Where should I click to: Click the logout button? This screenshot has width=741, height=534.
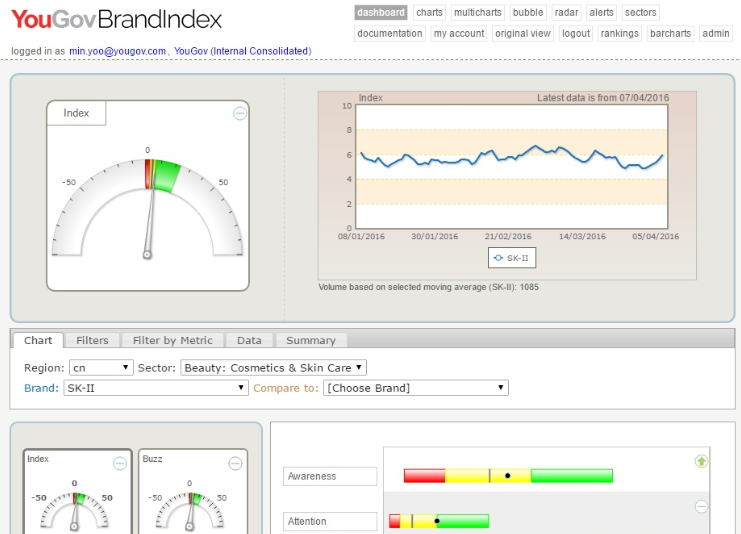click(575, 33)
